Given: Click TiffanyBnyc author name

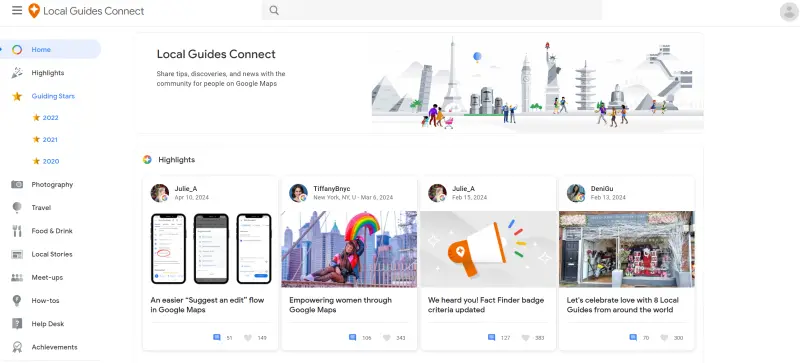Looking at the screenshot, I should click(332, 189).
